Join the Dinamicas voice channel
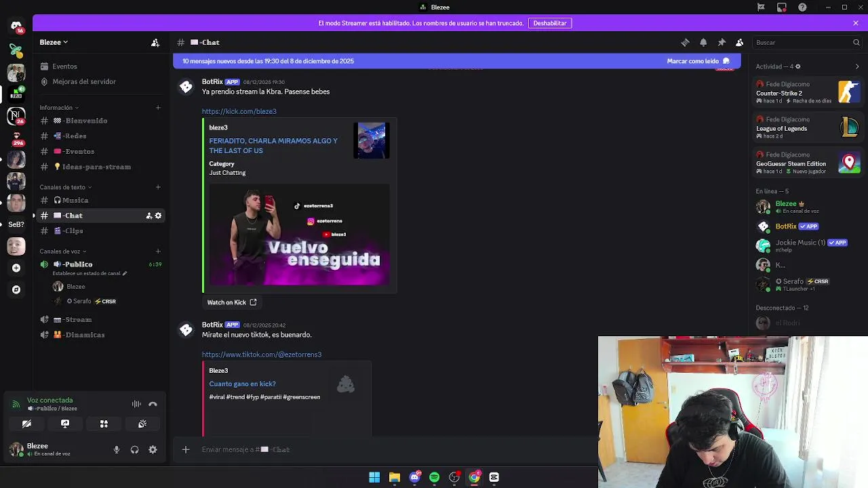The image size is (868, 488). (x=101, y=335)
